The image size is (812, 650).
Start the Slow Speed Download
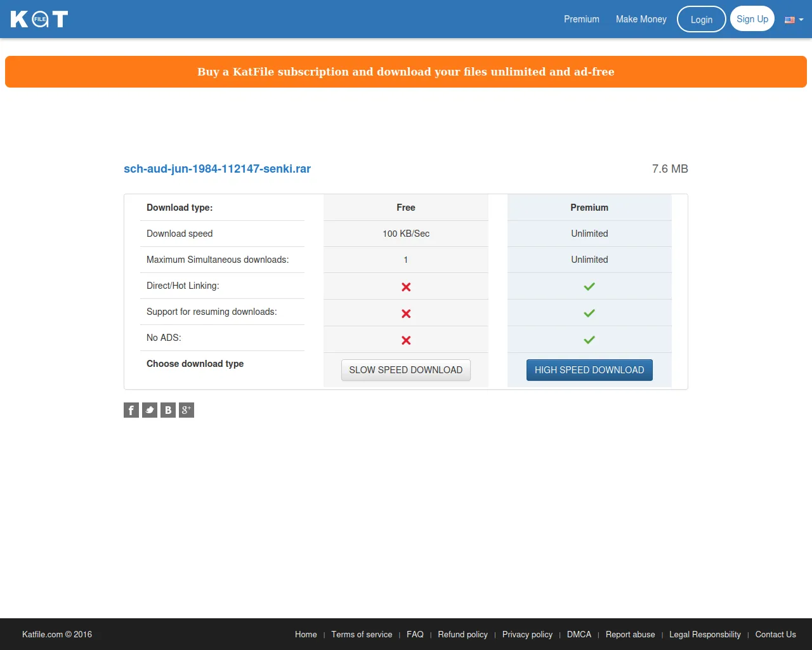click(405, 369)
